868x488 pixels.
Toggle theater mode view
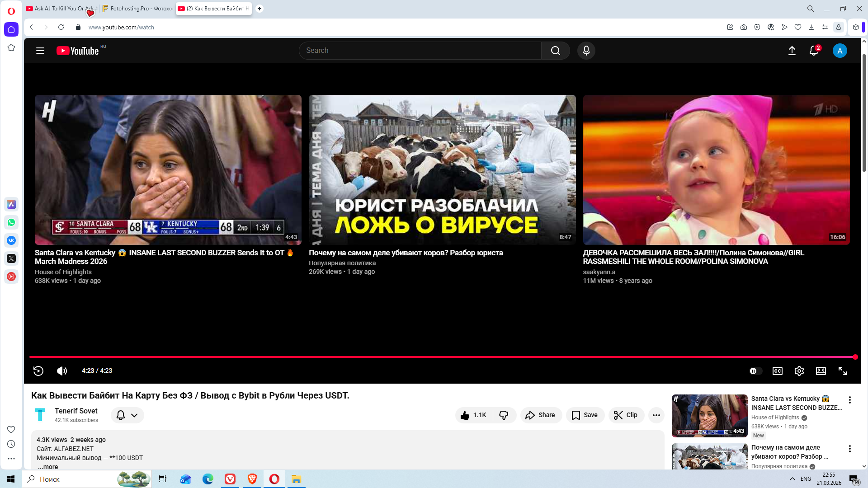(x=821, y=371)
